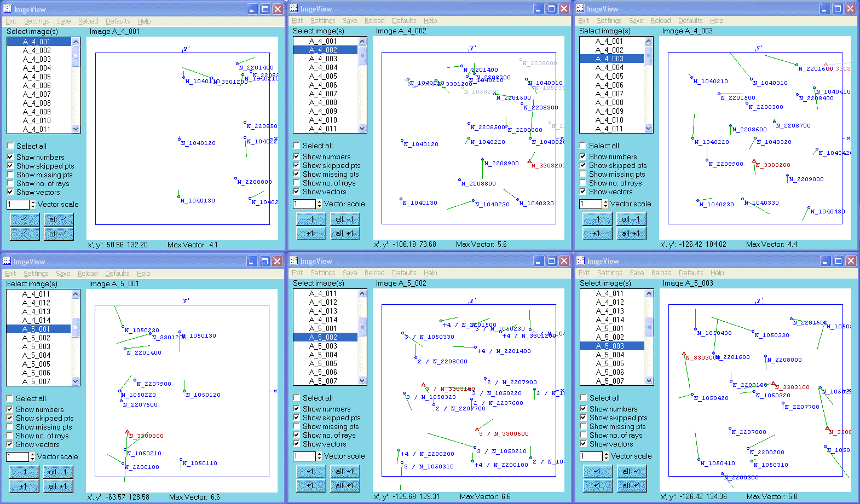Toggle Show numbers in A_4_001 window
The image size is (860, 504).
10,157
